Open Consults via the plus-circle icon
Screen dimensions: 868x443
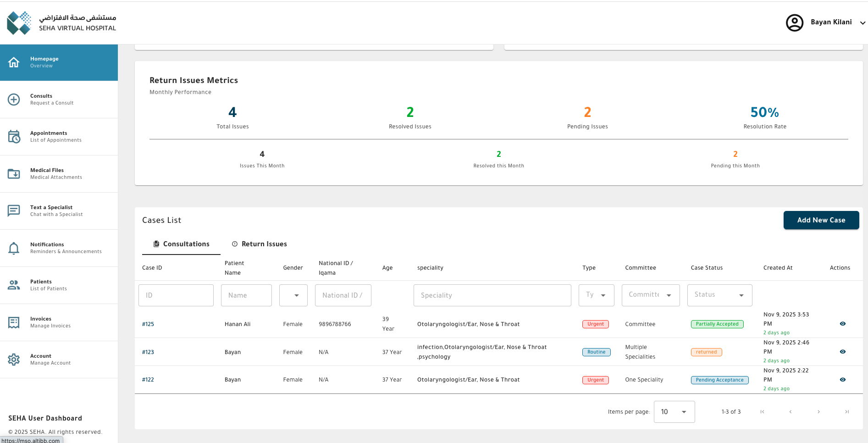point(14,100)
